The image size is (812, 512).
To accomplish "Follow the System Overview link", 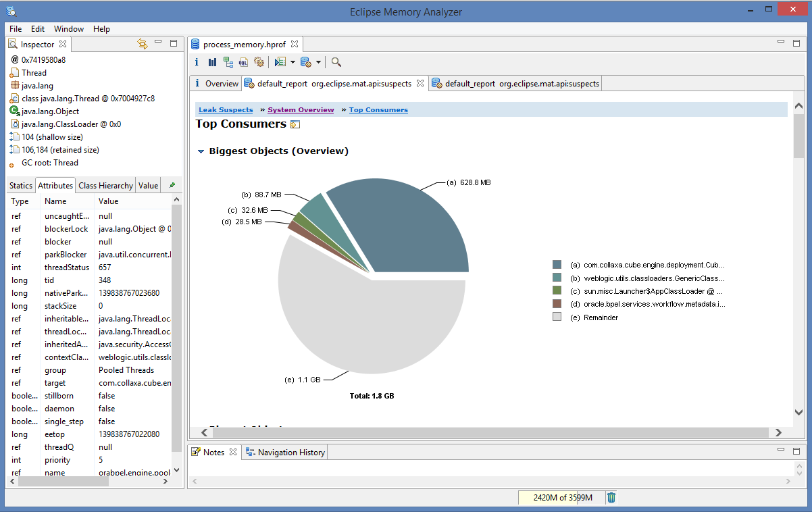I will pyautogui.click(x=301, y=109).
